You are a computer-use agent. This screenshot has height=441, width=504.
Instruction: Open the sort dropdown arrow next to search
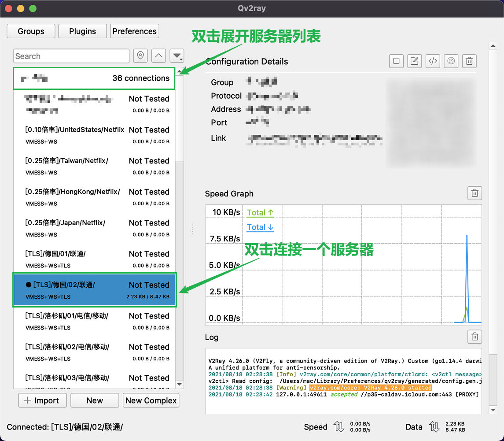tap(177, 56)
